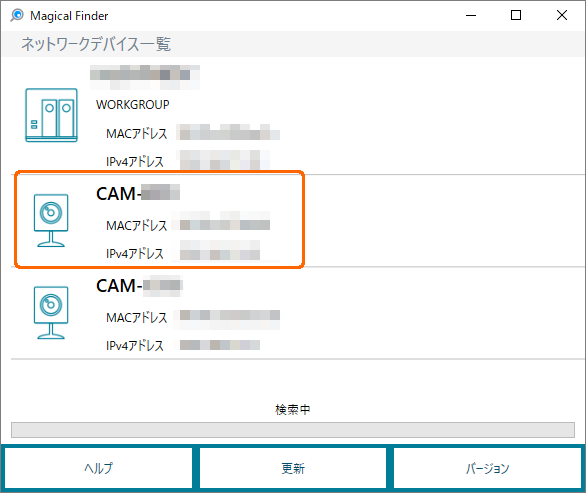Click the 更新 refresh button

coord(293,468)
